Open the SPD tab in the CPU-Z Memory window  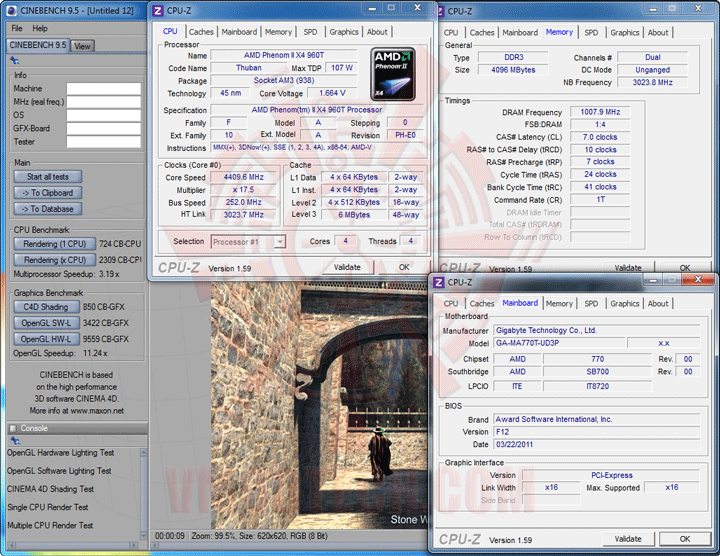(x=591, y=32)
